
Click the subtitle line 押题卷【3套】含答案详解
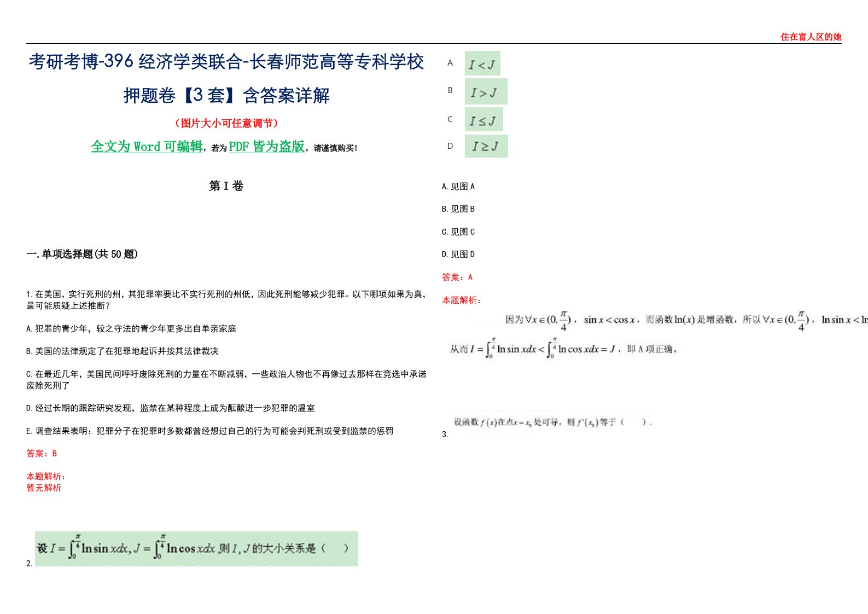(x=226, y=95)
